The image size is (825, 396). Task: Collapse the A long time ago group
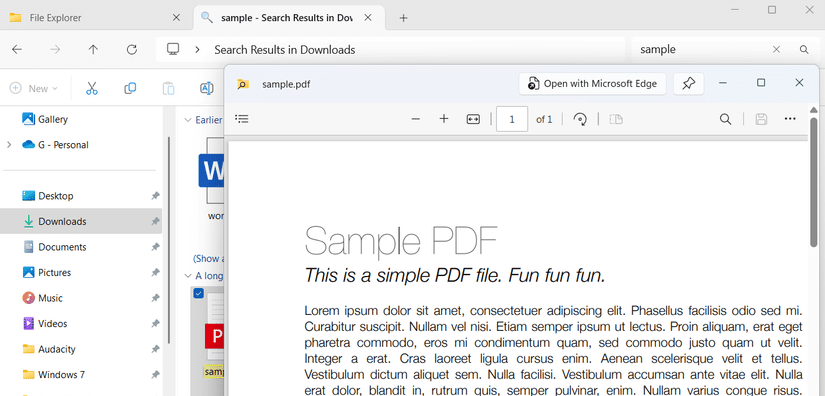tap(187, 276)
